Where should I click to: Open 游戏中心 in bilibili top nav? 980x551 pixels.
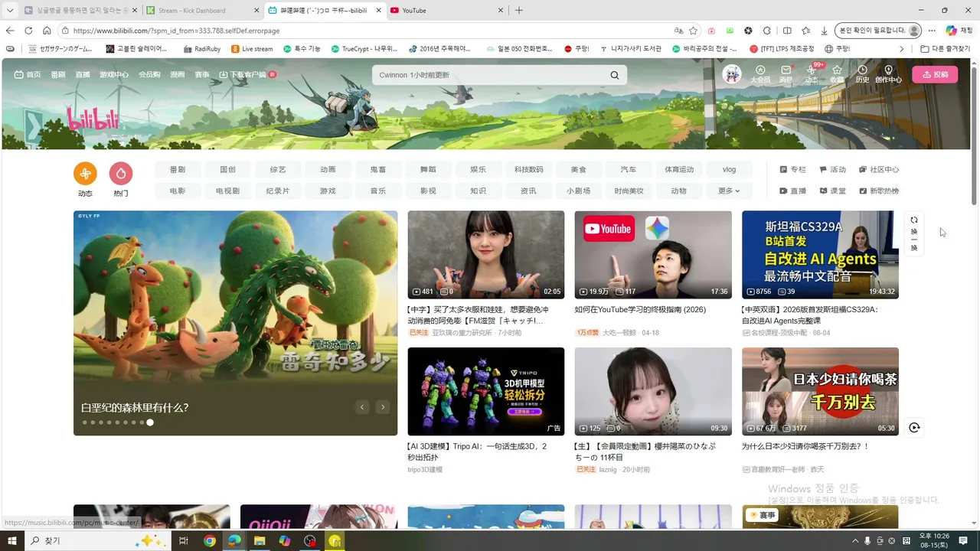click(114, 75)
